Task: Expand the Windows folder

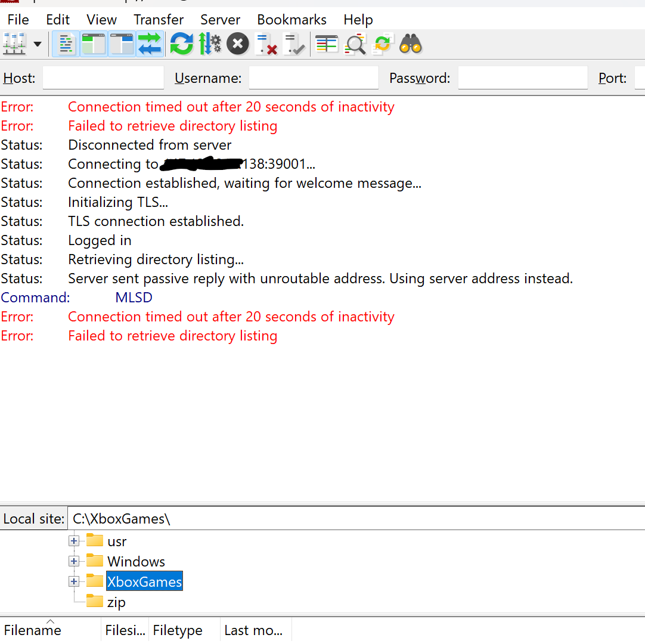Action: [73, 561]
